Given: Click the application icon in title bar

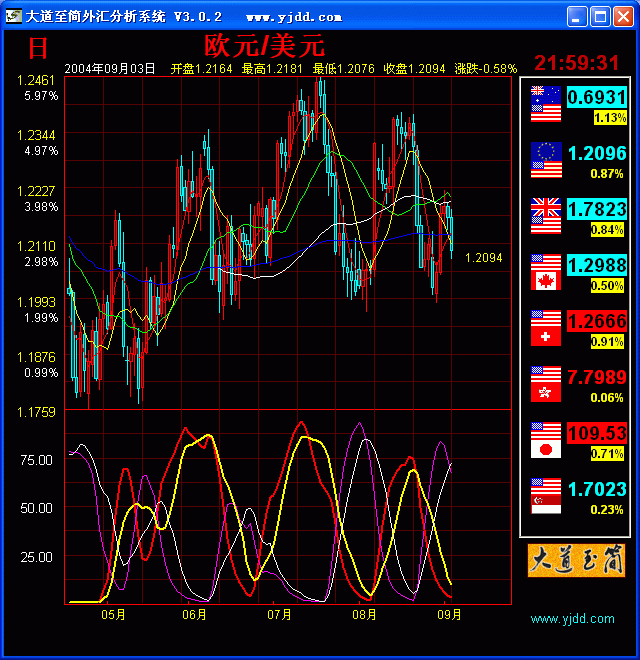Looking at the screenshot, I should click(13, 16).
